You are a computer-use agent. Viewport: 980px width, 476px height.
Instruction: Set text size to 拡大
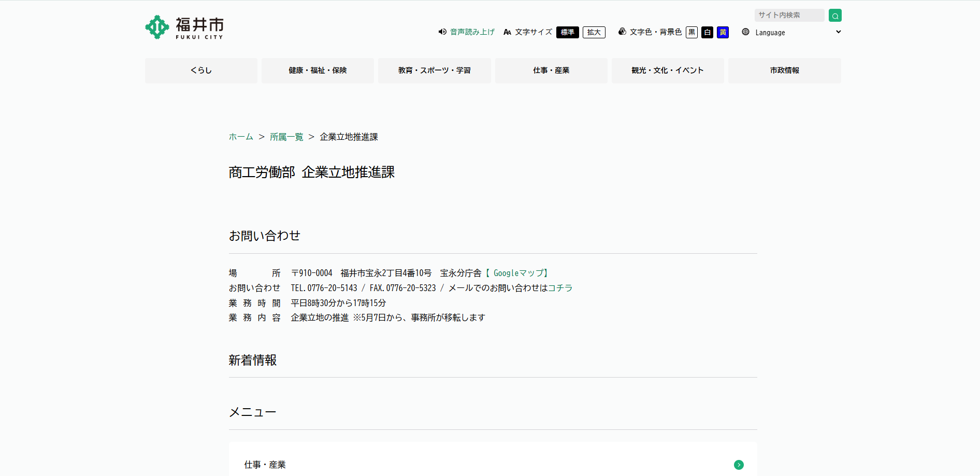coord(594,32)
